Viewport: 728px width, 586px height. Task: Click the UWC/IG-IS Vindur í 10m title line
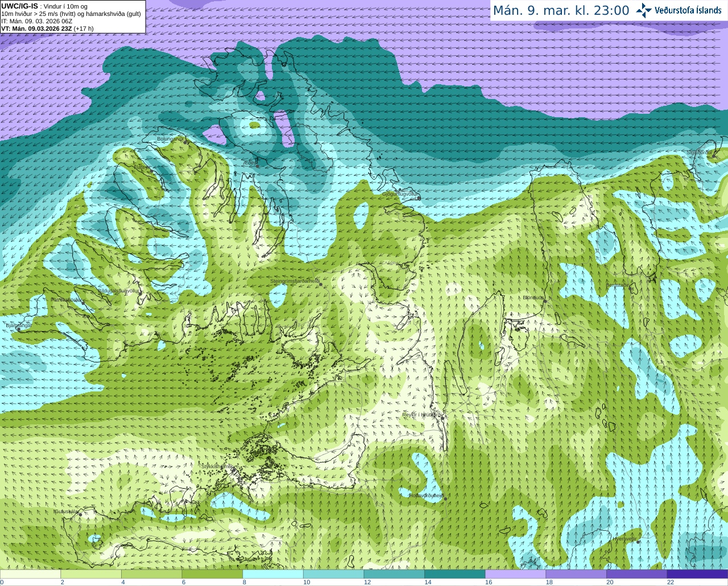[43, 6]
